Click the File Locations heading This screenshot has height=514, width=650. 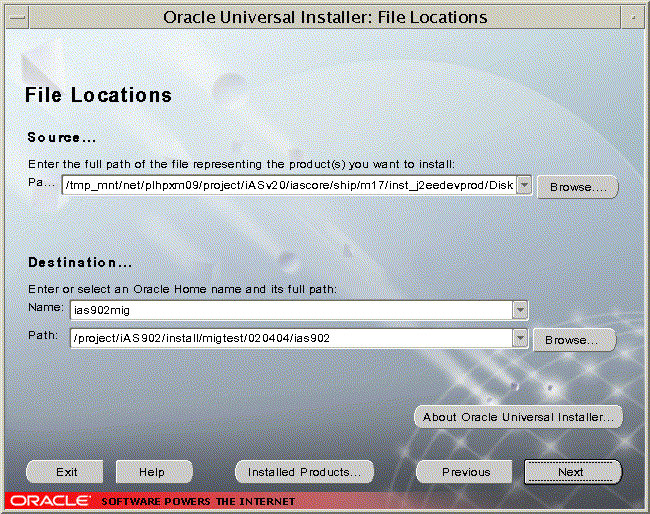point(98,95)
